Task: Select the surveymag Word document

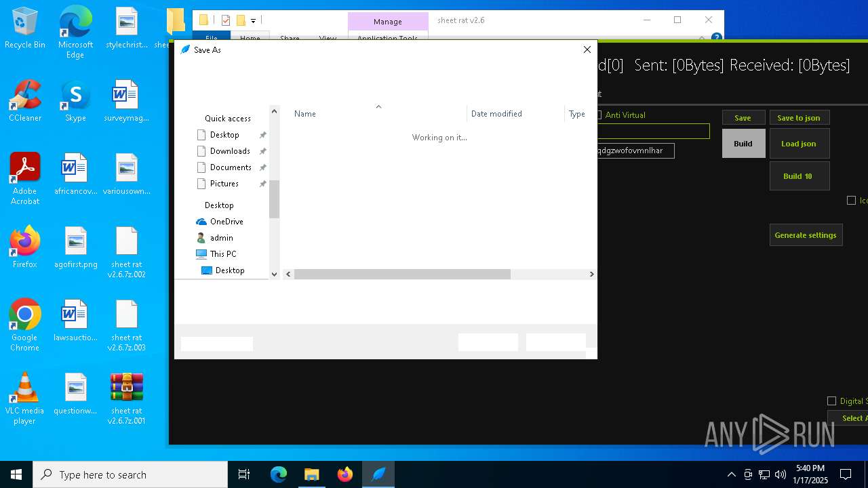Action: pyautogui.click(x=127, y=101)
